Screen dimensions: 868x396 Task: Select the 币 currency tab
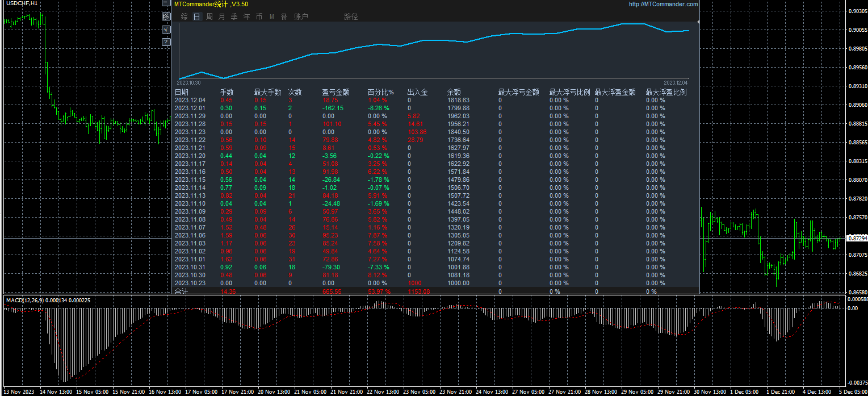pyautogui.click(x=259, y=17)
